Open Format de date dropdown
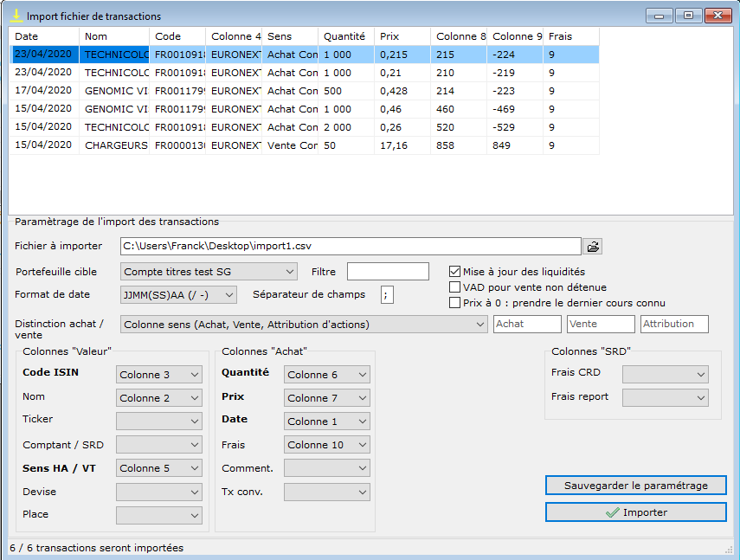The image size is (740, 560). [178, 295]
